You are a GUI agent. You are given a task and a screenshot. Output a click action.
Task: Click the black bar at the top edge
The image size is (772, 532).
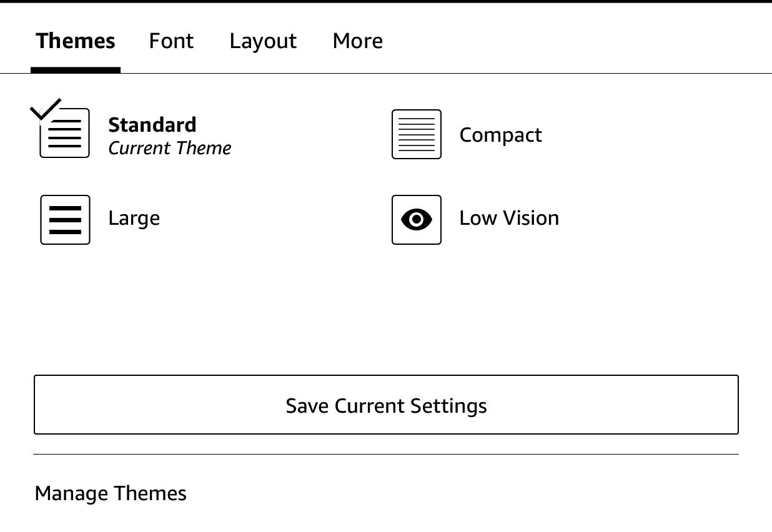coord(386,1)
